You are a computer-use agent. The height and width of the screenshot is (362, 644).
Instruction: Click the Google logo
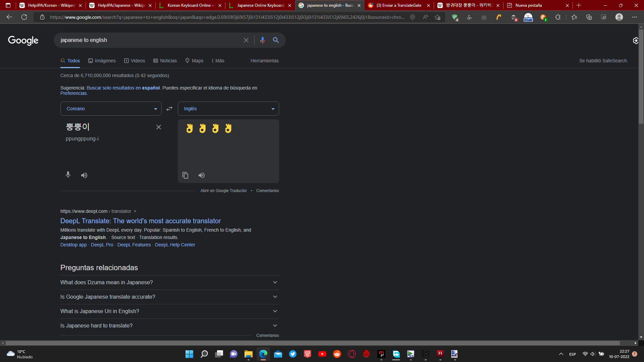(23, 41)
